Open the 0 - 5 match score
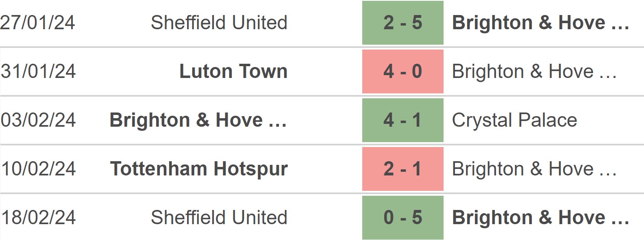Screen dimensions: 644x240 tap(402, 218)
